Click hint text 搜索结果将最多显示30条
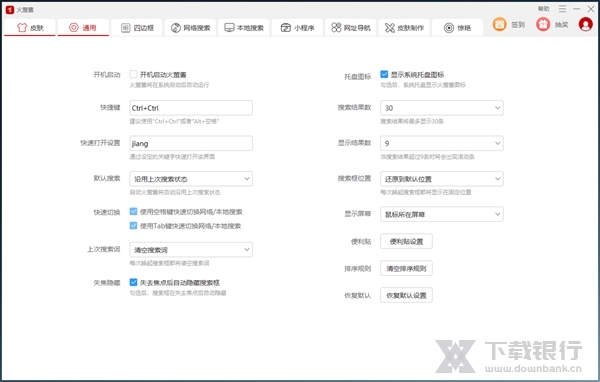The width and height of the screenshot is (600, 382). 412,121
